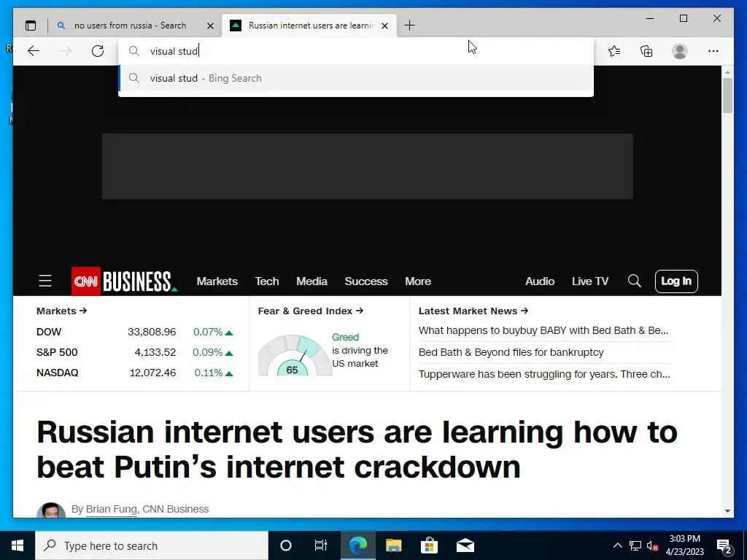Open the browser profile avatar
Screen dimensions: 747x560
(680, 51)
